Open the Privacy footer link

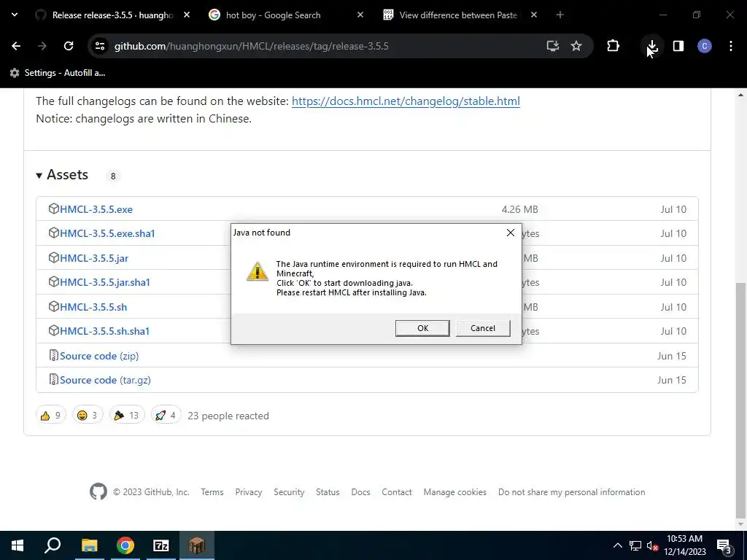click(248, 492)
